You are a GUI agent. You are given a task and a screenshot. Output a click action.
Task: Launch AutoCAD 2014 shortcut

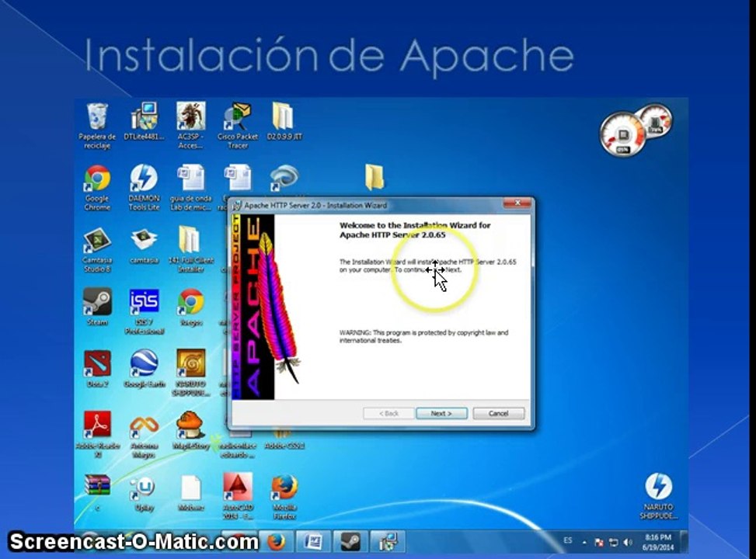point(238,496)
